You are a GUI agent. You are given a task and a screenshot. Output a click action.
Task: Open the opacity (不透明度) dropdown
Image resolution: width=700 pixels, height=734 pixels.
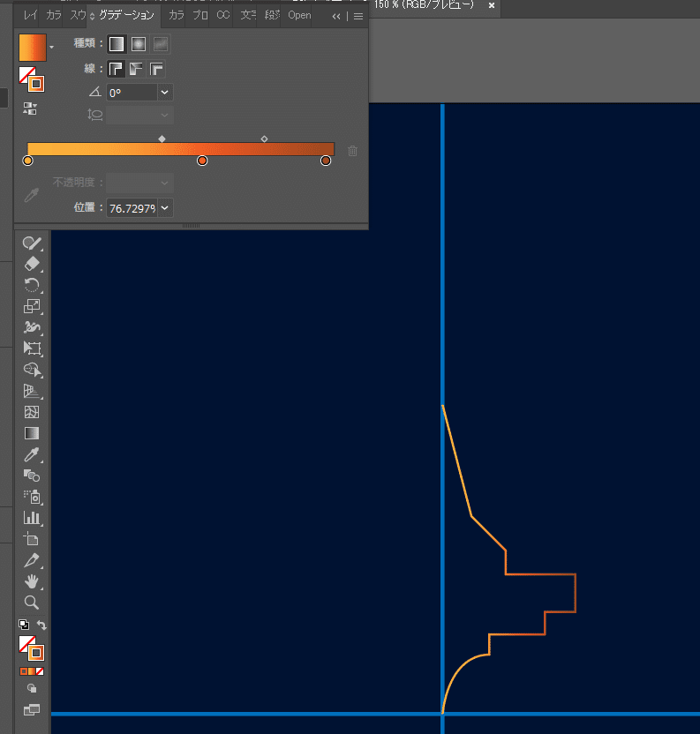tap(165, 183)
